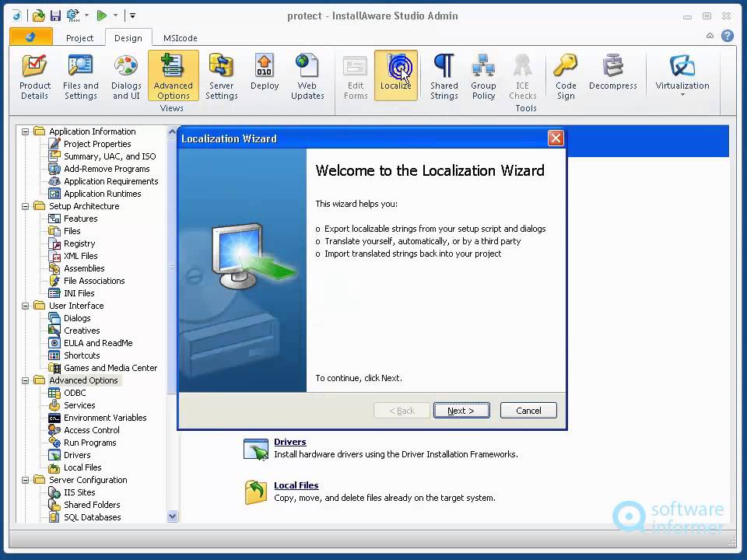This screenshot has height=560, width=747.
Task: Click Edit Forms ribbon icon
Action: (x=356, y=76)
